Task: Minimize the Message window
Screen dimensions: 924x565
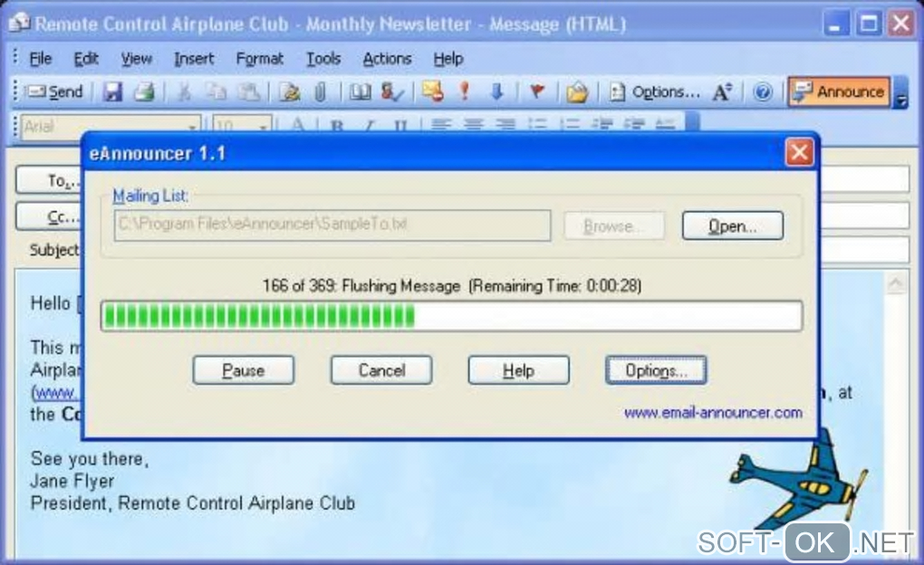Action: (835, 24)
